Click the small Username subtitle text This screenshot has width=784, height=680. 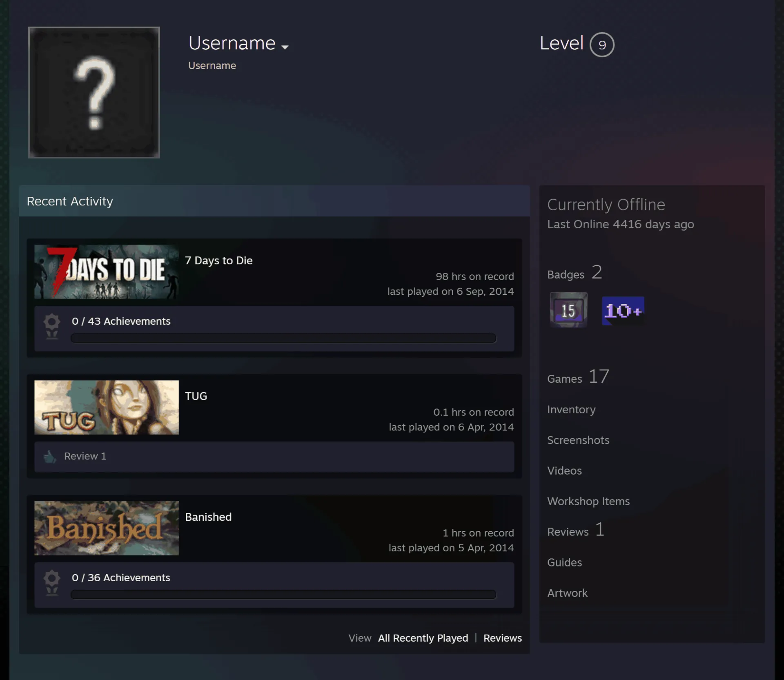212,66
